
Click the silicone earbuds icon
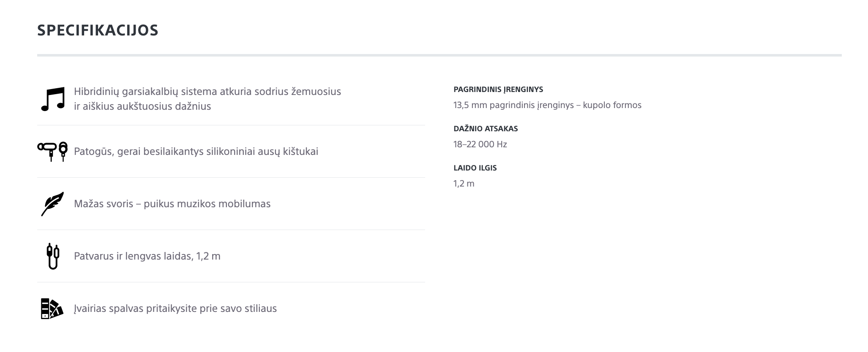click(x=52, y=152)
